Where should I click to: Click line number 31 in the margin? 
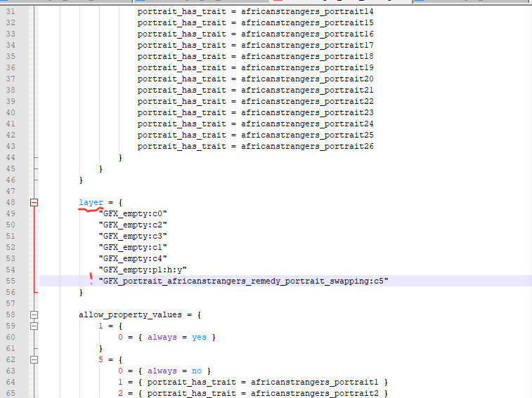11,11
